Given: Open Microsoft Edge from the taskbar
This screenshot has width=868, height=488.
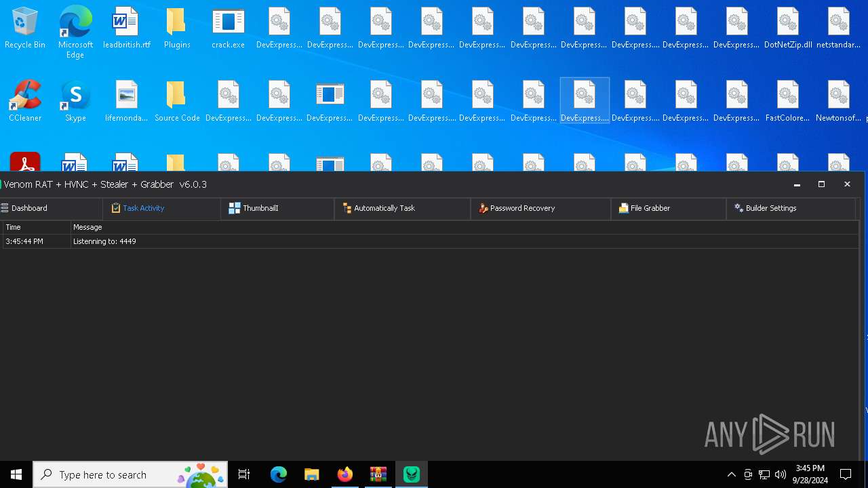Looking at the screenshot, I should pyautogui.click(x=279, y=474).
